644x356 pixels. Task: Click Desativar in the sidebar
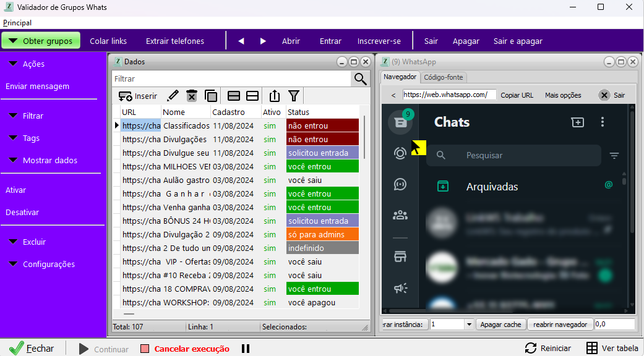(x=22, y=213)
